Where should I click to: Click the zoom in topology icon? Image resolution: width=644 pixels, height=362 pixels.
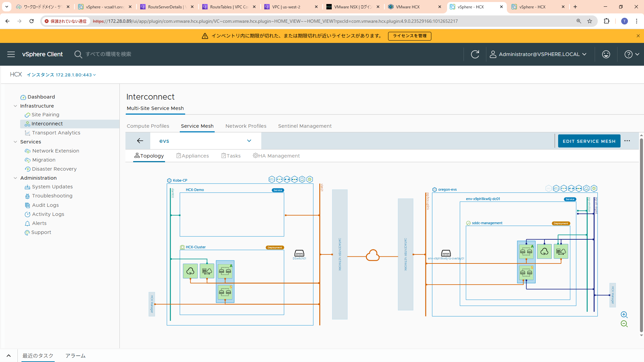624,315
